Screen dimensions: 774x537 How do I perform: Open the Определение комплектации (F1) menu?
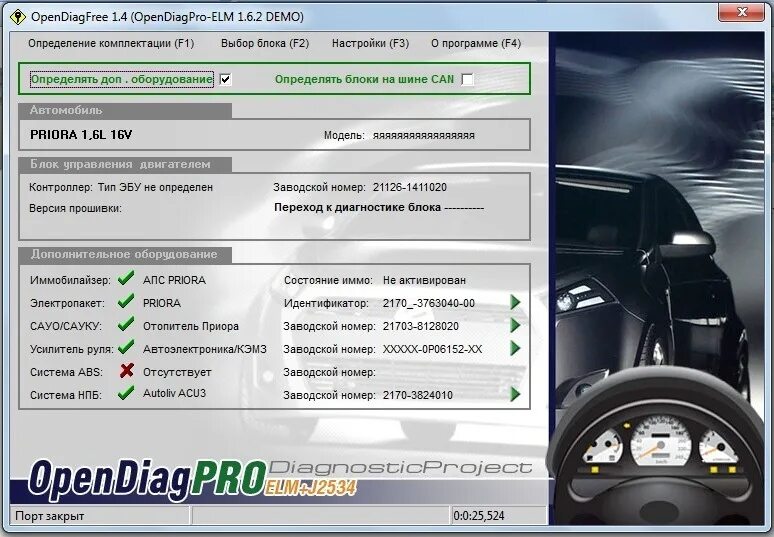(x=111, y=43)
